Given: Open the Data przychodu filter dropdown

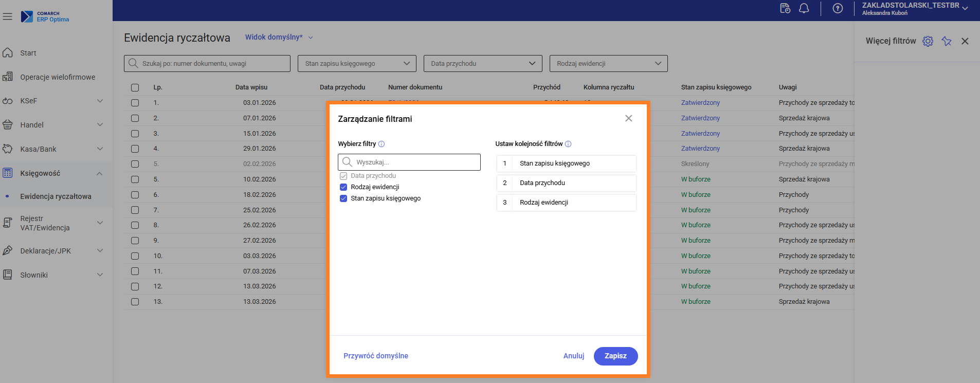Looking at the screenshot, I should (482, 64).
